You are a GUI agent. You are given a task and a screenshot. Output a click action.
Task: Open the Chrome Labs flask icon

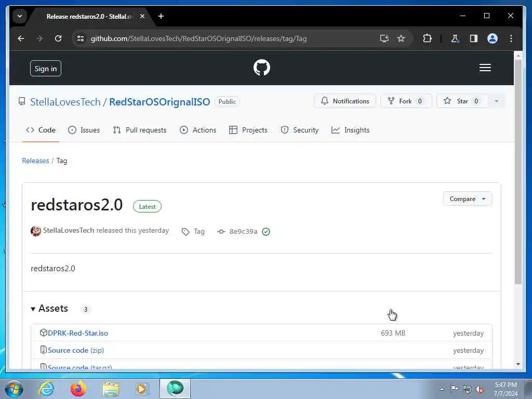[455, 38]
